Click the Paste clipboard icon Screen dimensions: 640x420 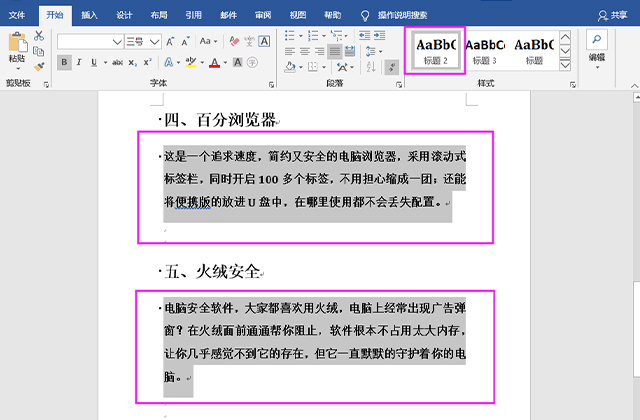[18, 42]
